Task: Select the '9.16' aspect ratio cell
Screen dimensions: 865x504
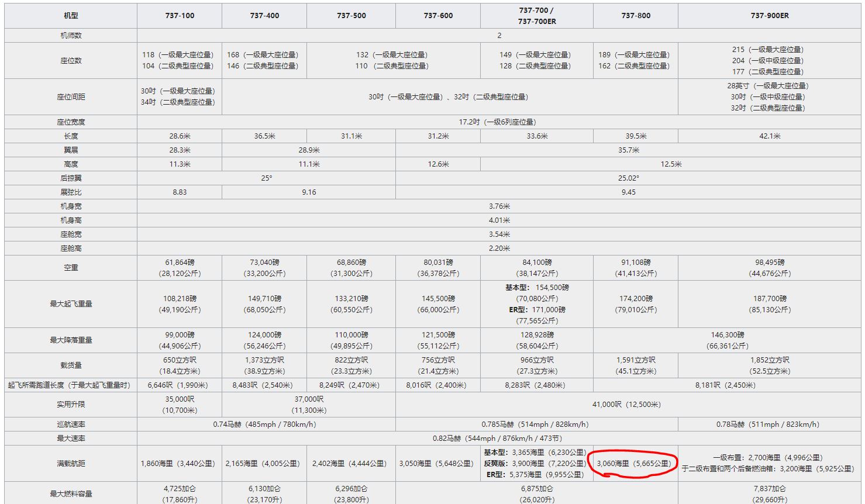Action: click(x=309, y=192)
